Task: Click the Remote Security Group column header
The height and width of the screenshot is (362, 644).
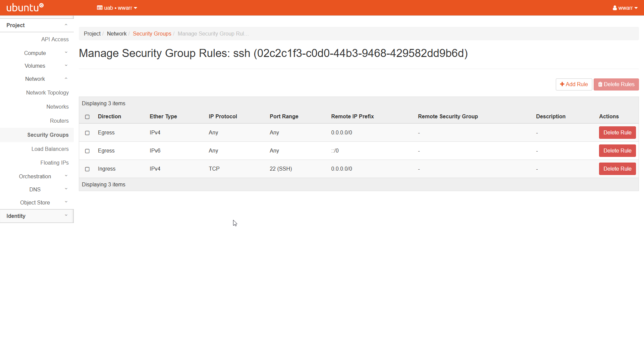Action: click(x=448, y=116)
